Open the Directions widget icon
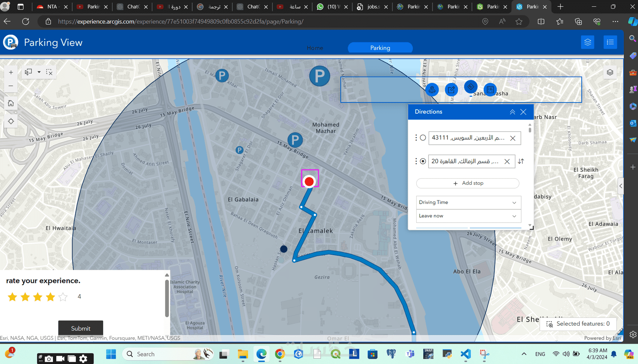 471,87
